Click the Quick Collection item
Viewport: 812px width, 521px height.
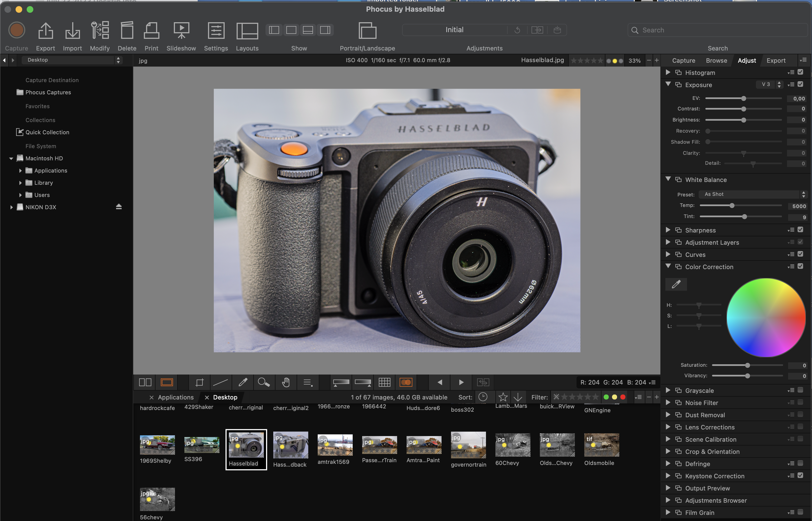pos(47,132)
